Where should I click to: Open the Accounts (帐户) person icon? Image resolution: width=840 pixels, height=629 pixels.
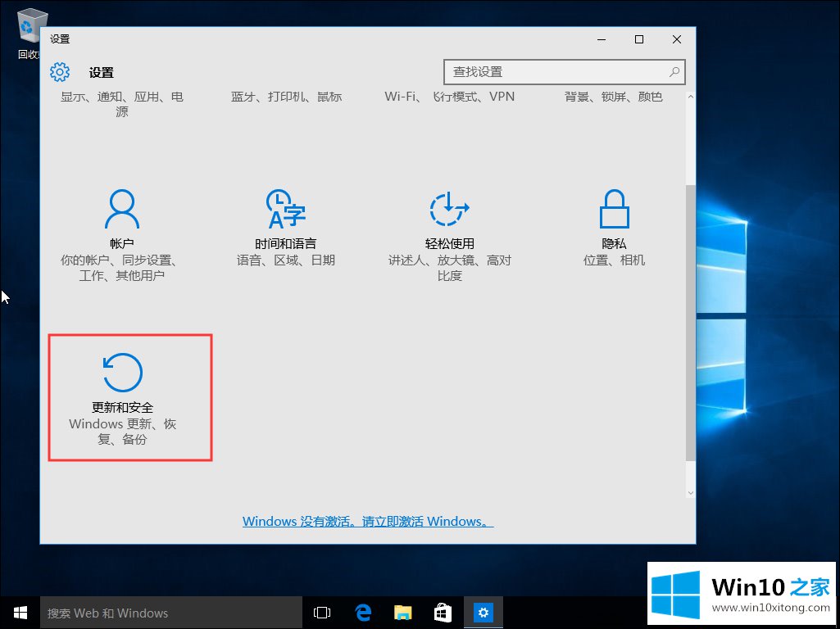[122, 209]
